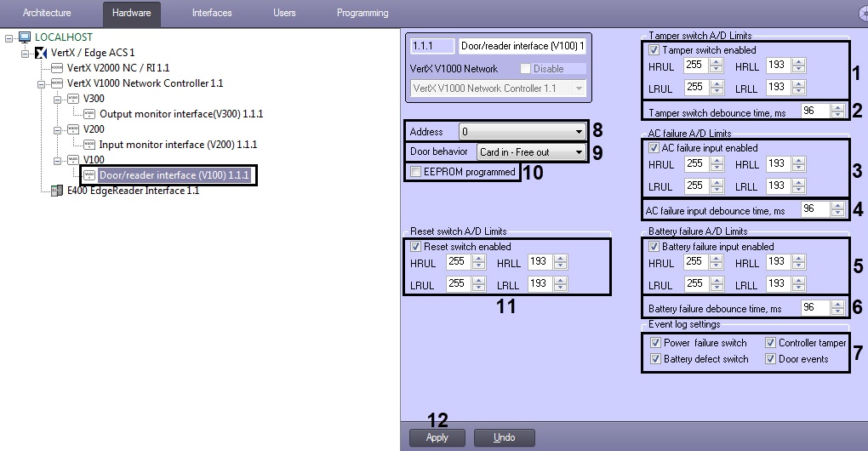Collapse the V300 tree branch
Screen dimensions: 868x451
58,100
